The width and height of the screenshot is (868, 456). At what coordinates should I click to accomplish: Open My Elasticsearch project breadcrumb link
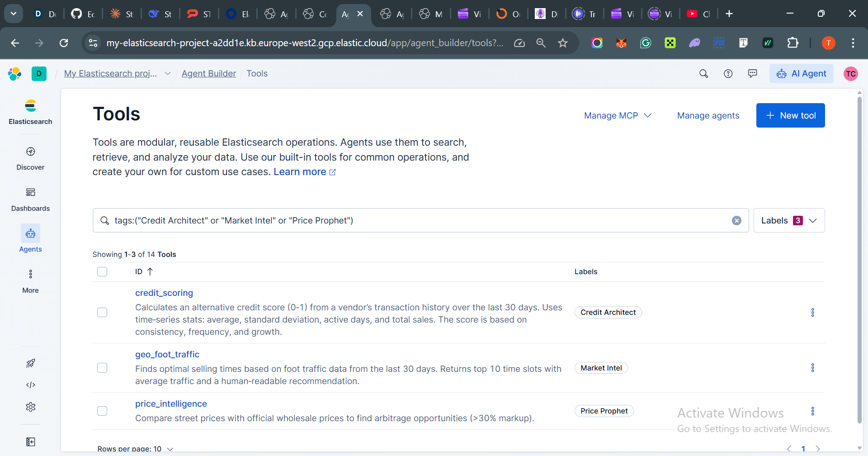111,73
